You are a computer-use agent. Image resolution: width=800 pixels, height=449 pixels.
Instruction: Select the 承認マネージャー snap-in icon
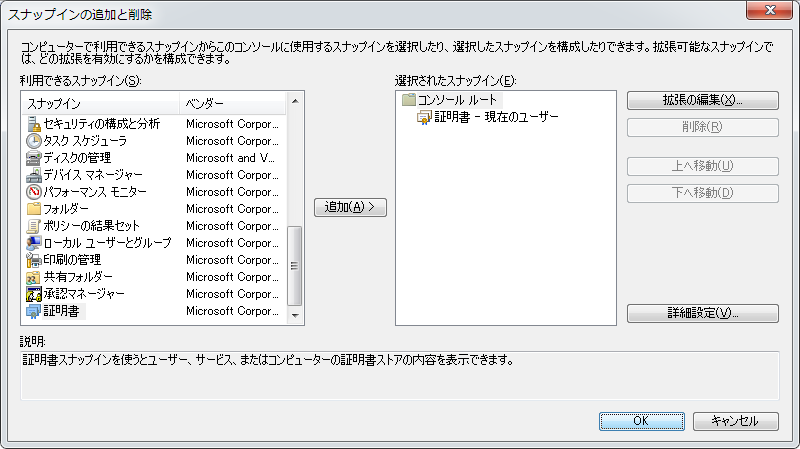[x=34, y=294]
